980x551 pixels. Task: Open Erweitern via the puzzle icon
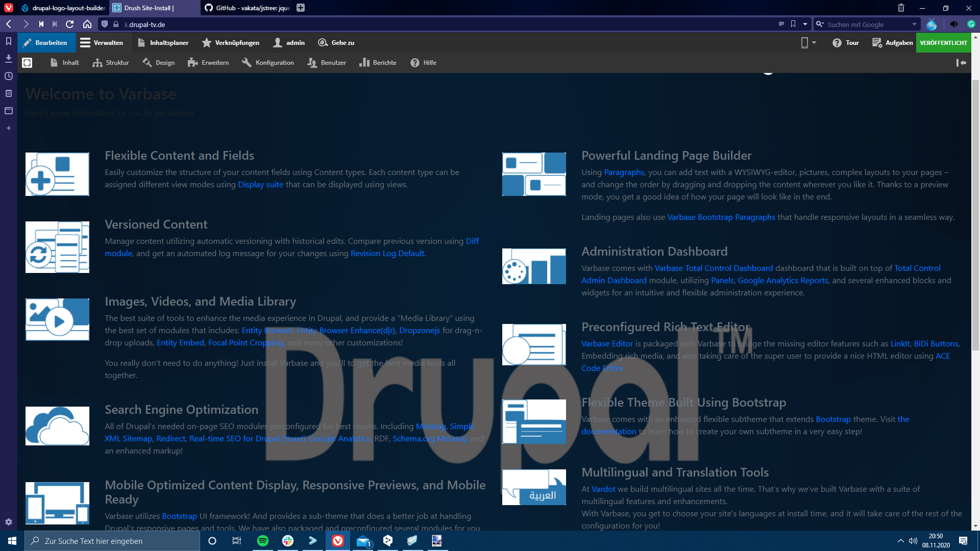208,62
